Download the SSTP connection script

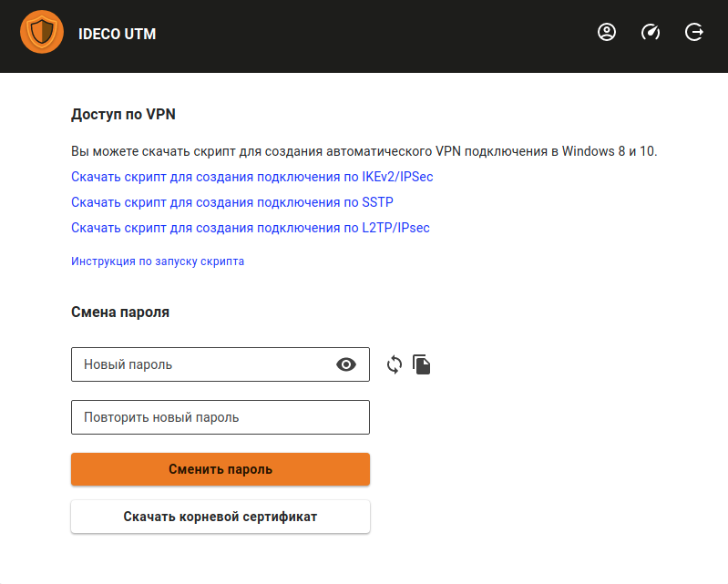(231, 201)
